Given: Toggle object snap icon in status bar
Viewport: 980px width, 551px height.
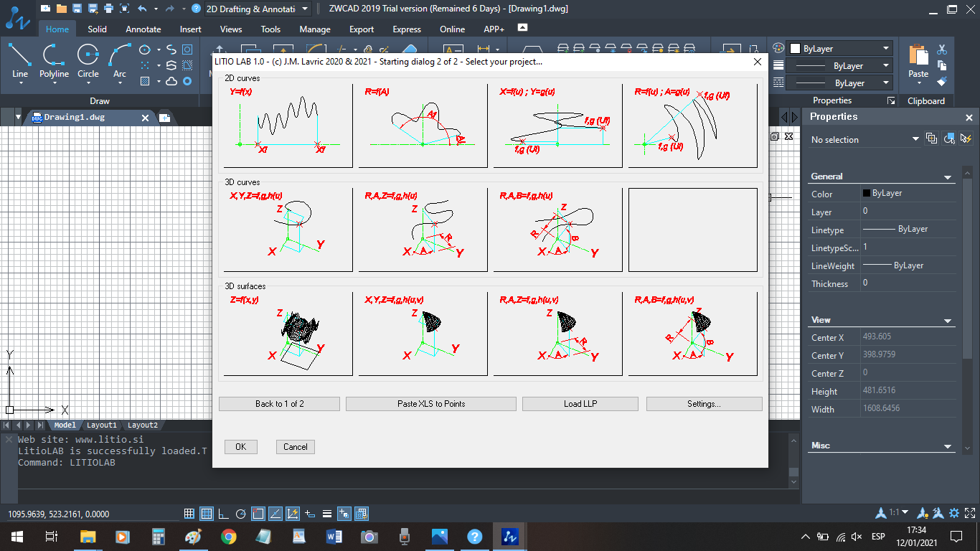Looking at the screenshot, I should pos(258,514).
